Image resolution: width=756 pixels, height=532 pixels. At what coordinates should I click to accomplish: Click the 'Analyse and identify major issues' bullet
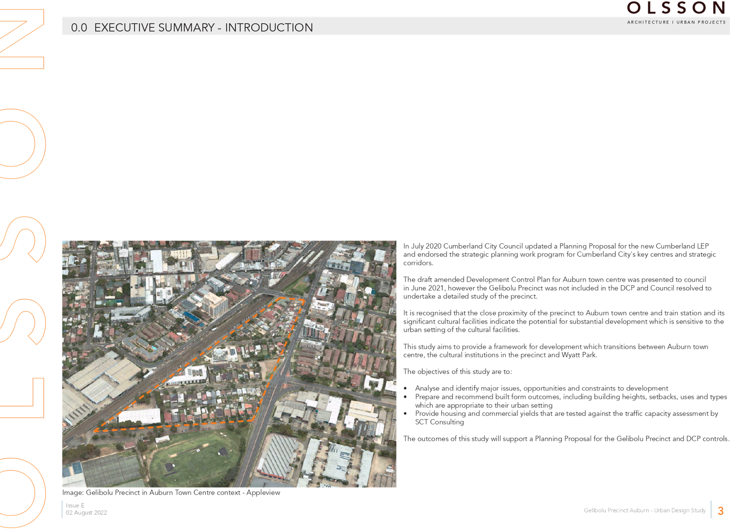[x=541, y=388]
